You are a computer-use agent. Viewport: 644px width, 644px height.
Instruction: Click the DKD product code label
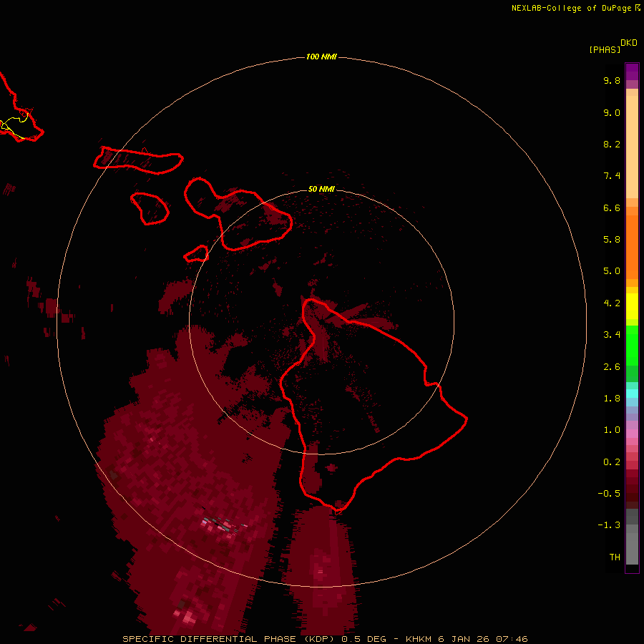click(x=629, y=43)
